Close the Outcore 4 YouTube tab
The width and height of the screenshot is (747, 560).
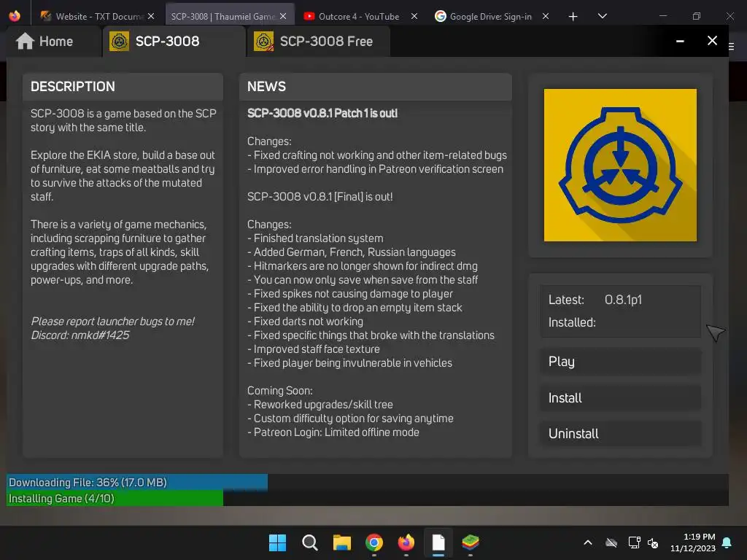[414, 16]
